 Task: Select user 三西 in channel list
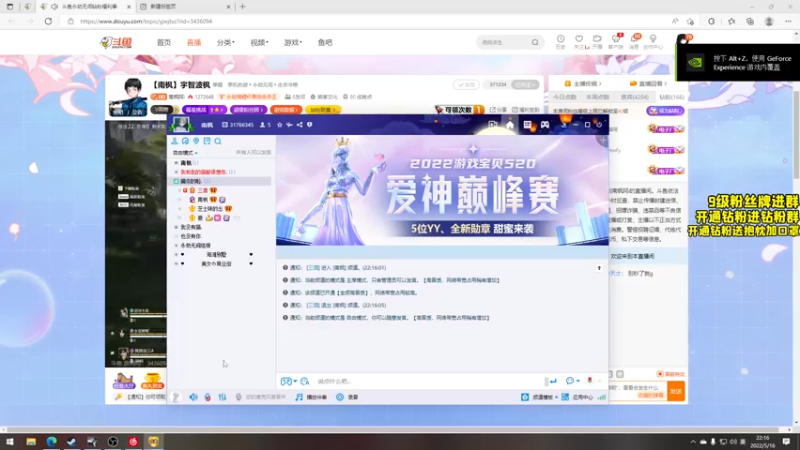click(203, 190)
